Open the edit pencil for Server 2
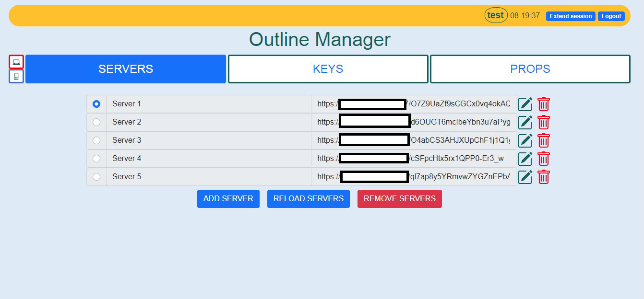 (x=525, y=122)
